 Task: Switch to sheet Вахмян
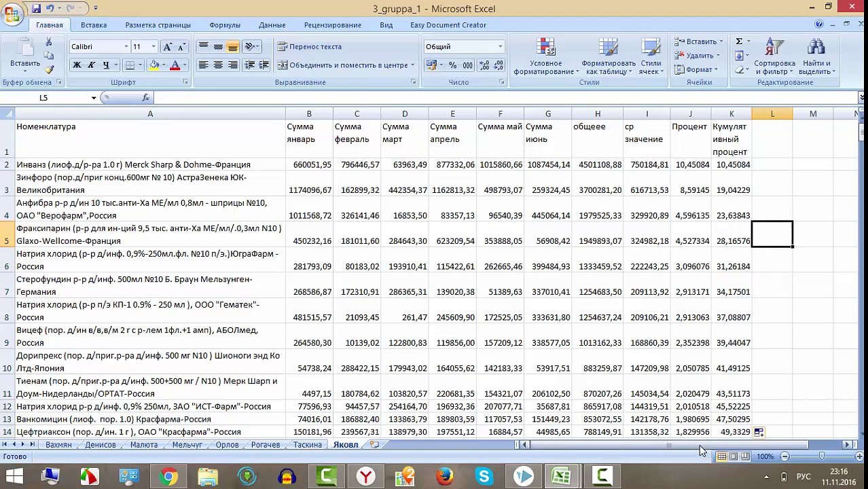[58, 445]
